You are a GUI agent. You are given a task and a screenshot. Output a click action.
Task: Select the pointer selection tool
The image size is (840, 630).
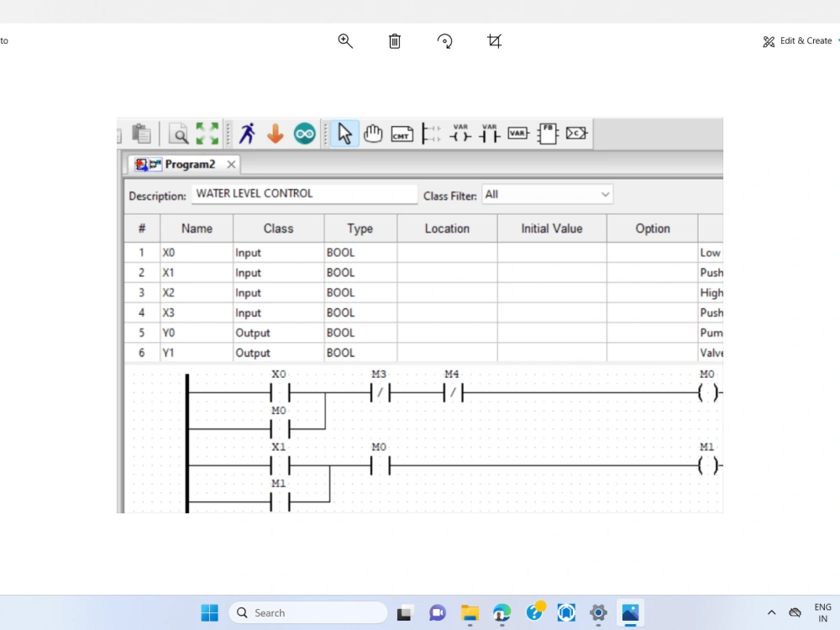point(344,134)
